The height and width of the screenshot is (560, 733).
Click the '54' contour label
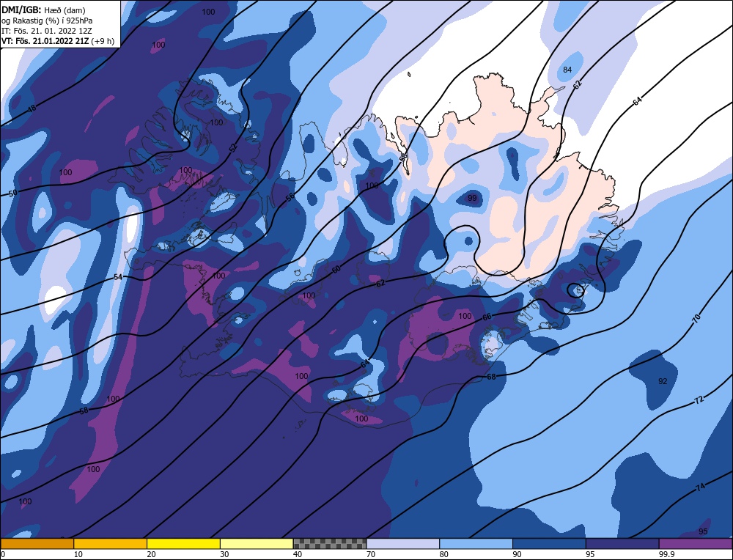[118, 277]
